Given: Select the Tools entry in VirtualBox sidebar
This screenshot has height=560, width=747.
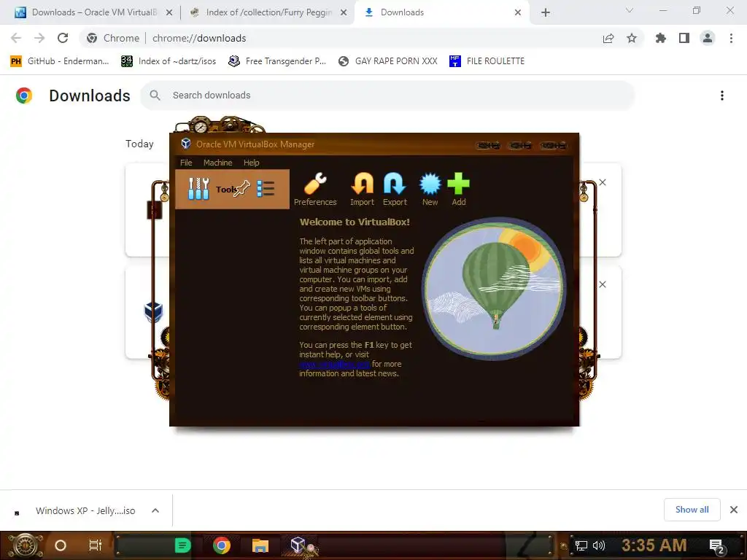Looking at the screenshot, I should click(232, 189).
